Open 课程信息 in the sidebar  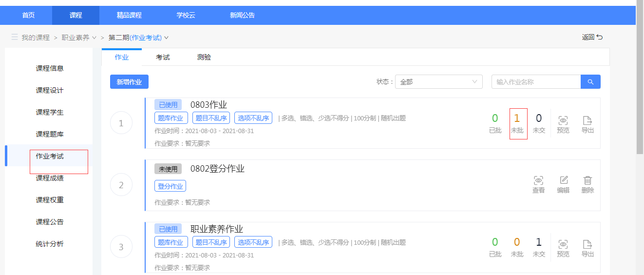point(50,68)
